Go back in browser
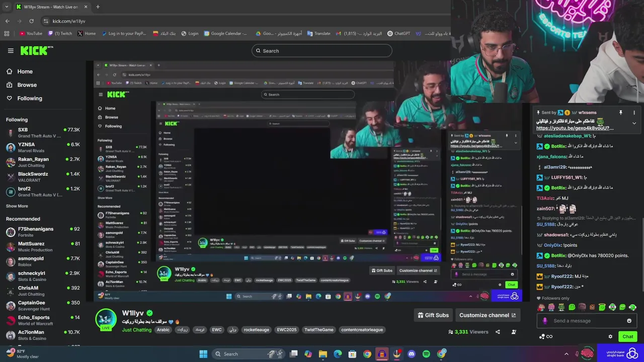The height and width of the screenshot is (362, 644). point(7,21)
